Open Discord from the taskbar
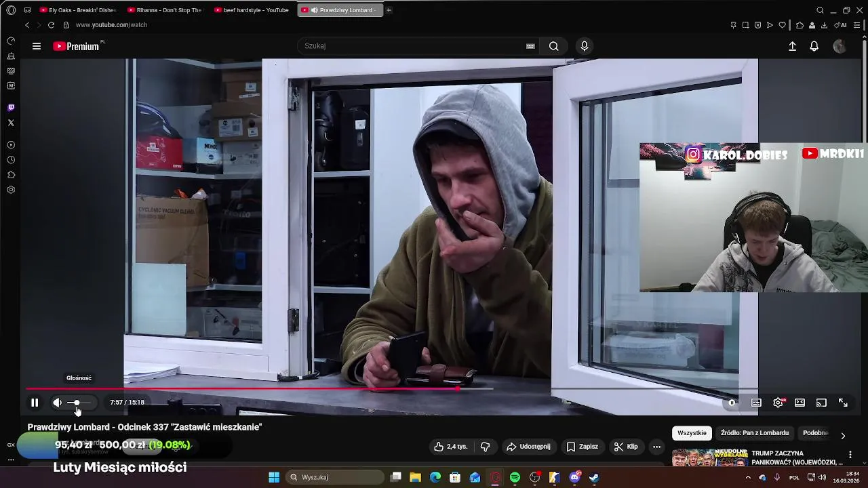The width and height of the screenshot is (868, 488). click(574, 477)
